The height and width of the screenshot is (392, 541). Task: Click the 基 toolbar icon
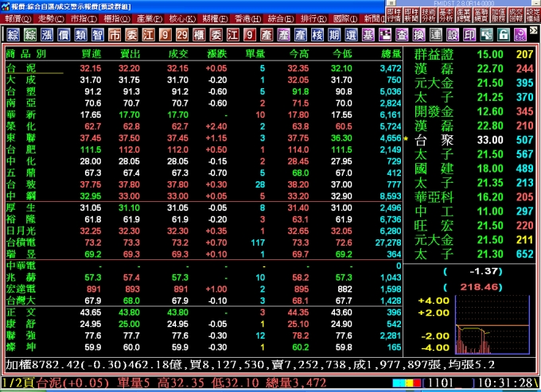(x=368, y=34)
